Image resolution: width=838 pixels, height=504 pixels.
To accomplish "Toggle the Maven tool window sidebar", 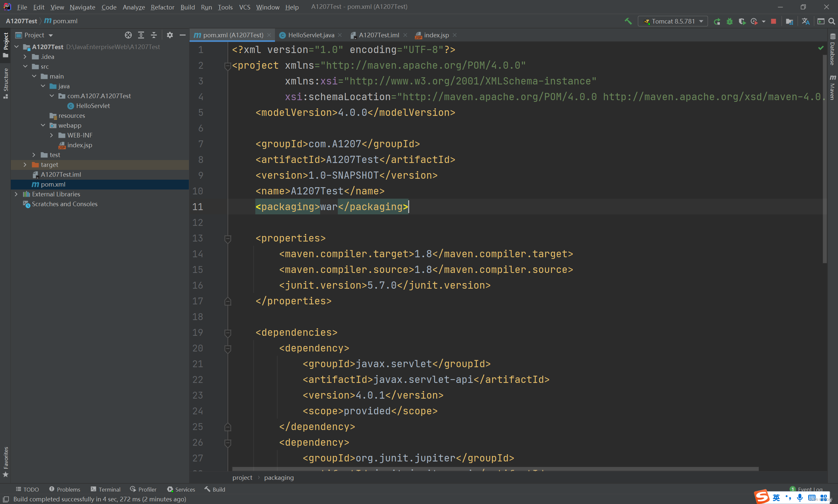I will [x=832, y=87].
